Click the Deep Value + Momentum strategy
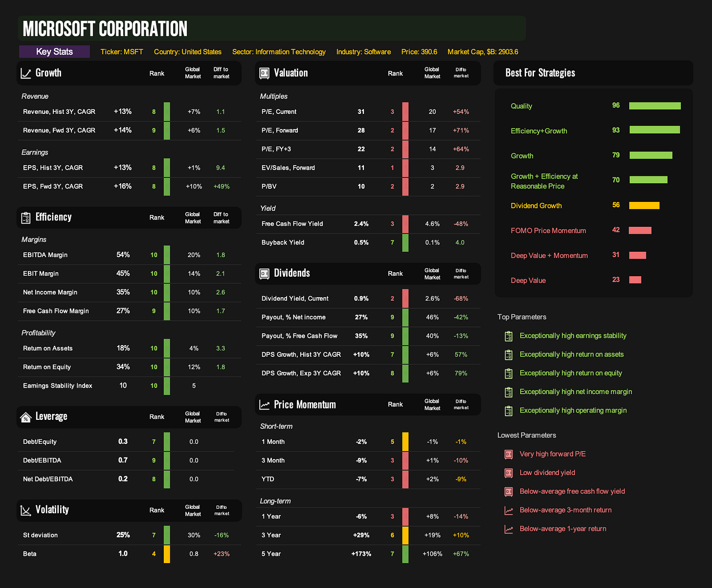The width and height of the screenshot is (712, 588). [x=549, y=256]
